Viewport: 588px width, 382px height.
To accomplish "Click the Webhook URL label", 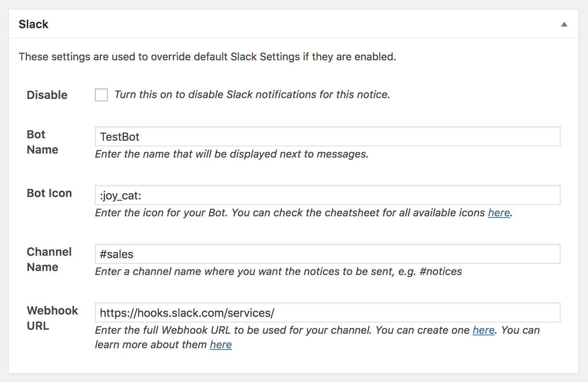I will [52, 318].
